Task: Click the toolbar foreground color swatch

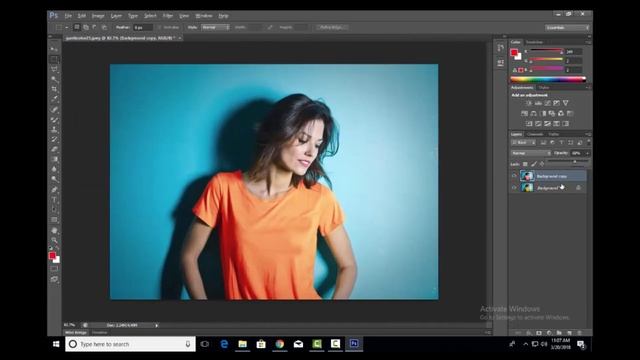Action: (x=52, y=256)
